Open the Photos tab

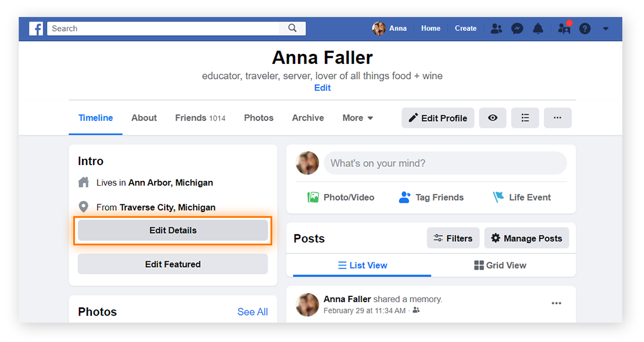[x=259, y=118]
